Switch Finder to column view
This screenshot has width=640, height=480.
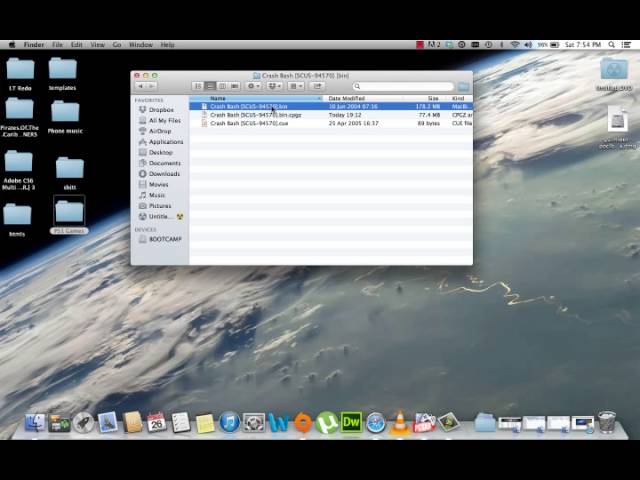[x=222, y=86]
